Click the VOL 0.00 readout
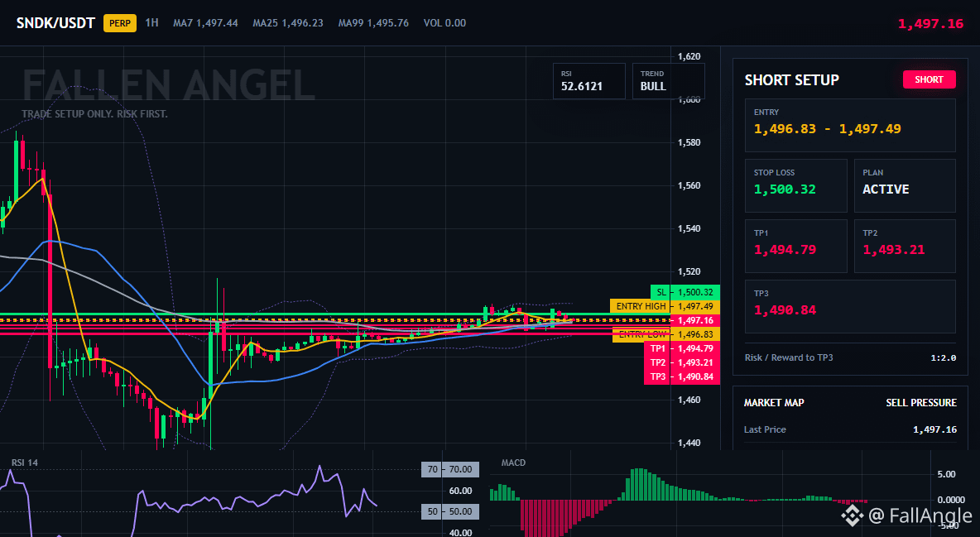The image size is (980, 537). click(x=445, y=23)
